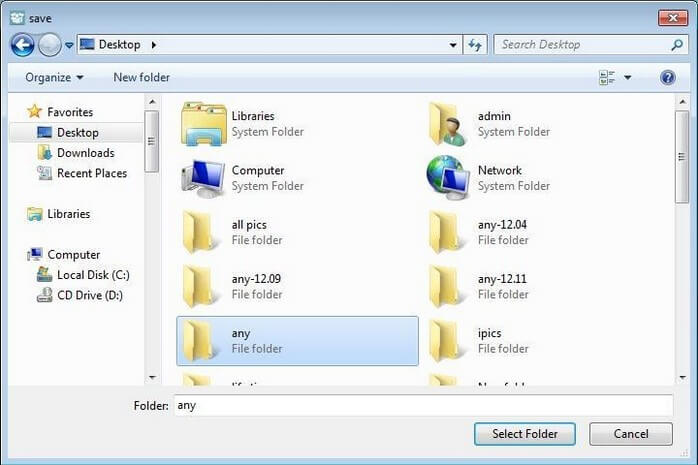Click navigation pane scroll up arrow
The width and height of the screenshot is (698, 465).
152,102
